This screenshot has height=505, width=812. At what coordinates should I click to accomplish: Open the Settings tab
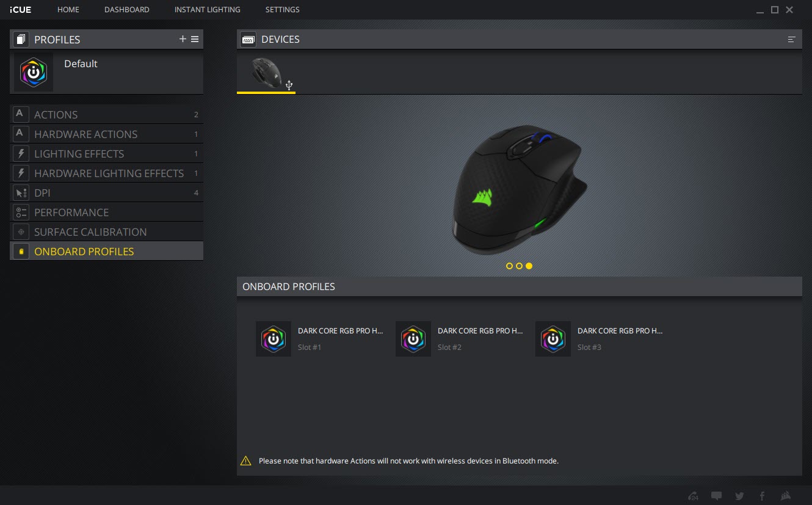click(x=282, y=10)
